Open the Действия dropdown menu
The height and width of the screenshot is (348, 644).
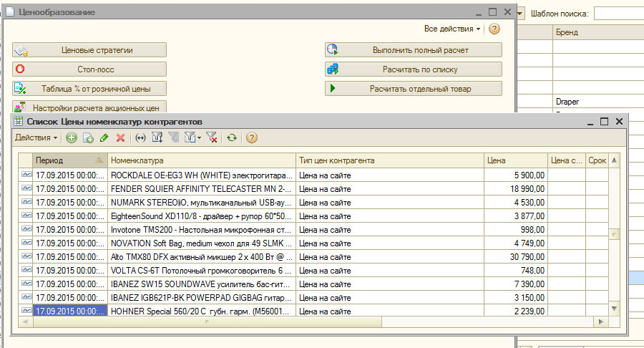point(36,137)
